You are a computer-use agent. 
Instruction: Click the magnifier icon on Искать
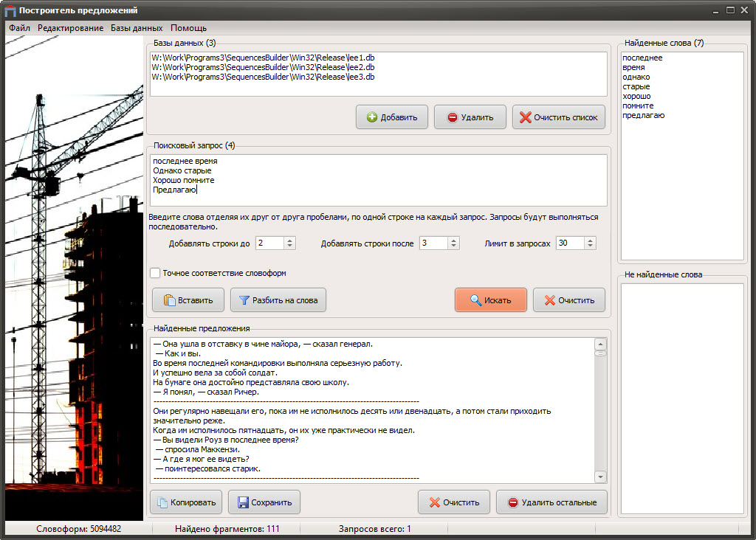click(475, 300)
